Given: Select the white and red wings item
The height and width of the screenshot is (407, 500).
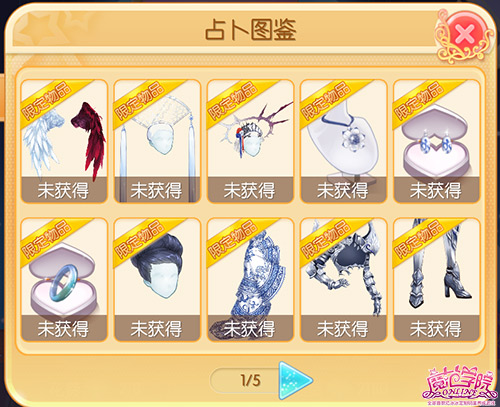Looking at the screenshot, I should pyautogui.click(x=64, y=141).
